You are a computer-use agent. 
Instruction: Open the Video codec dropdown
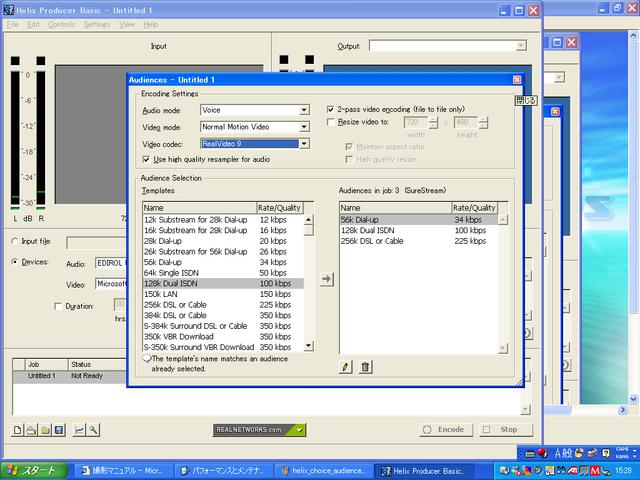[x=304, y=144]
